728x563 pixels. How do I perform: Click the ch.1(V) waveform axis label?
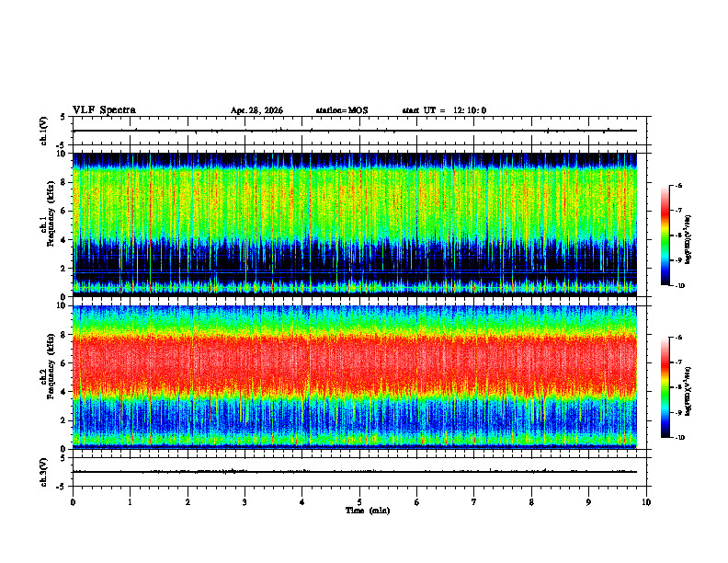click(44, 131)
